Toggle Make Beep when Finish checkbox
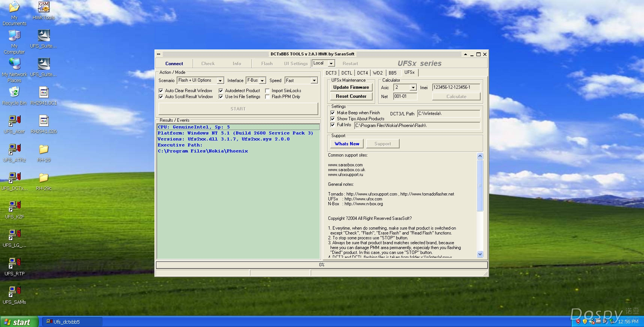This screenshot has width=644, height=327. (x=332, y=113)
